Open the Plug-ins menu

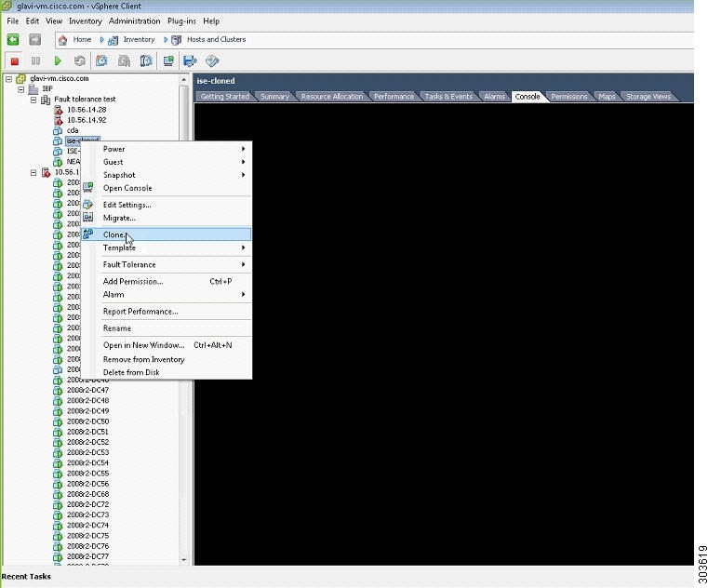tap(181, 21)
